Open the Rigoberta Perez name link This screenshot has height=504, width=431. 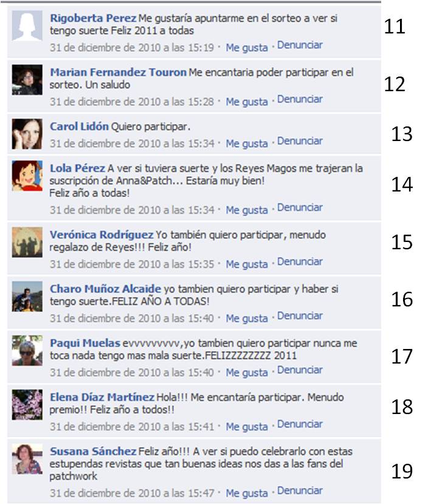tap(93, 18)
